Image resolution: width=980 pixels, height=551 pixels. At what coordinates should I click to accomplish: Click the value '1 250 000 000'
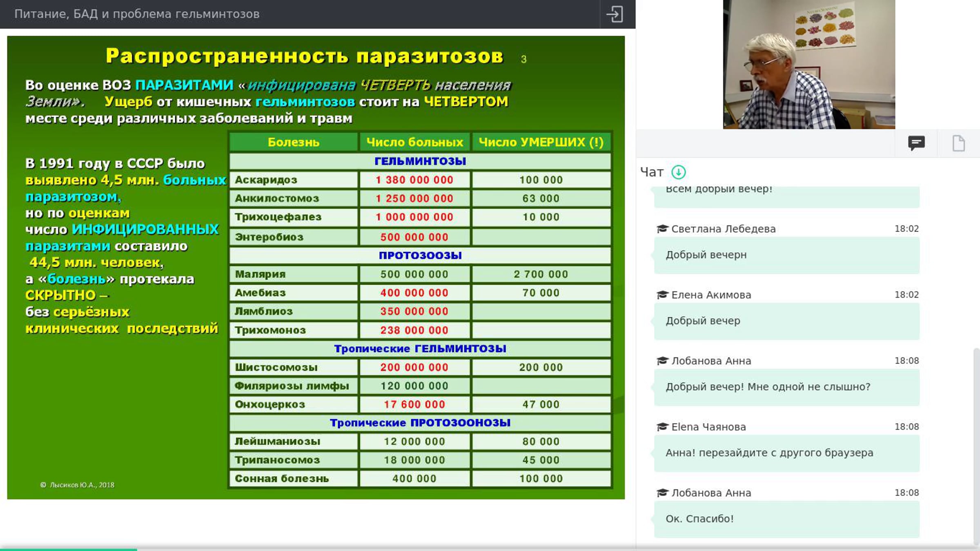click(414, 199)
